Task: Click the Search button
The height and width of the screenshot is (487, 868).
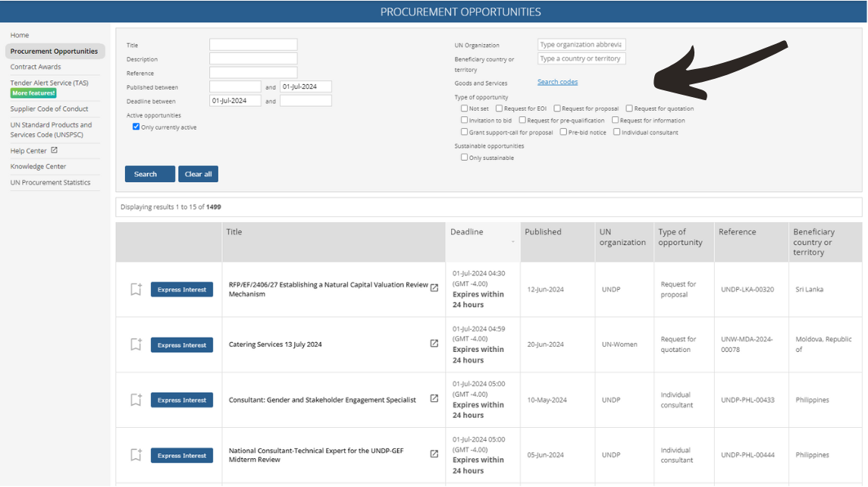Action: [x=149, y=174]
